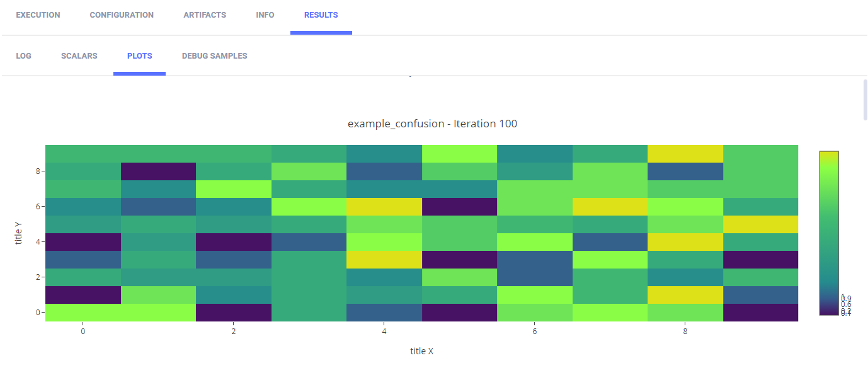Click the heatmap color scale bar

pos(829,233)
